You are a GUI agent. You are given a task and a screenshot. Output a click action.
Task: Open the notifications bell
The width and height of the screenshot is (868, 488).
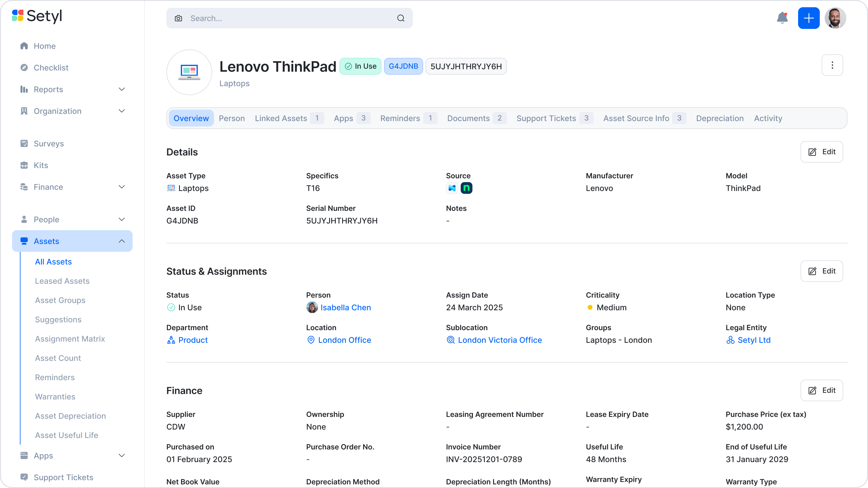point(782,18)
